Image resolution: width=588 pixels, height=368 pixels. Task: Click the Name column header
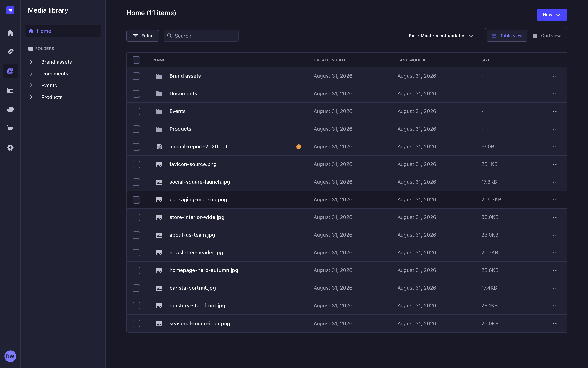click(159, 60)
